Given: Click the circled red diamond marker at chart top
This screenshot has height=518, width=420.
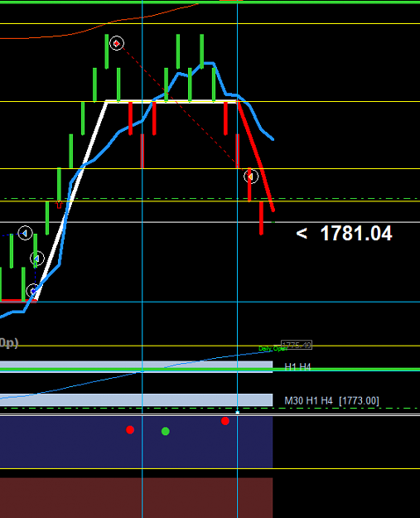Looking at the screenshot, I should coord(117,43).
